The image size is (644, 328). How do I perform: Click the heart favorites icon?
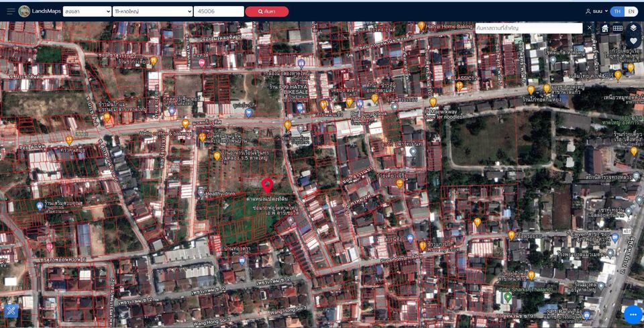pyautogui.click(x=633, y=41)
